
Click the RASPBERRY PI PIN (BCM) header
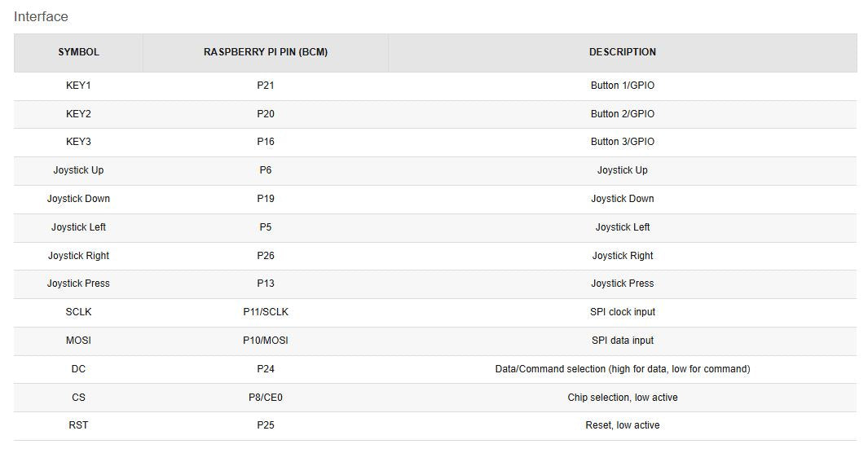(266, 52)
